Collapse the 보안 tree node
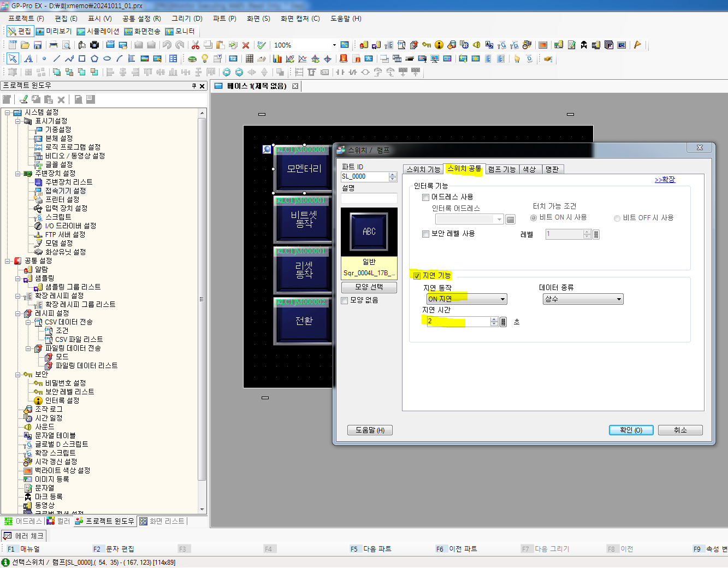 pyautogui.click(x=17, y=375)
